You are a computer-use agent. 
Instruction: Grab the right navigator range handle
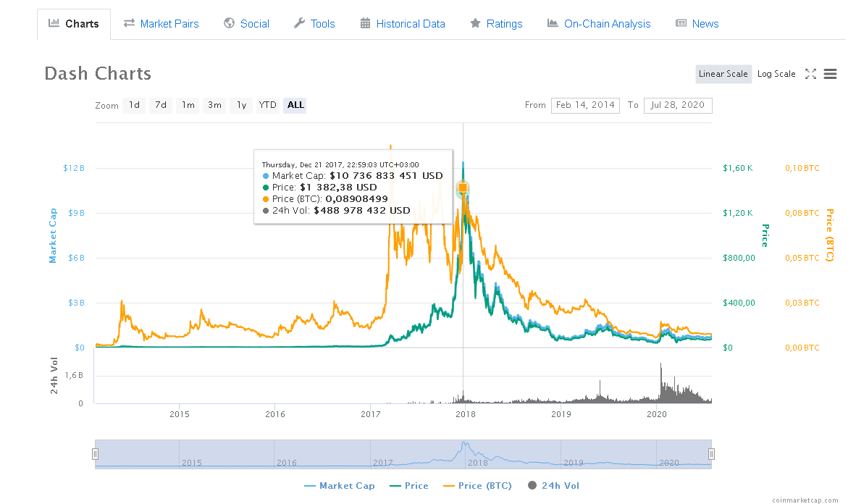(x=711, y=454)
